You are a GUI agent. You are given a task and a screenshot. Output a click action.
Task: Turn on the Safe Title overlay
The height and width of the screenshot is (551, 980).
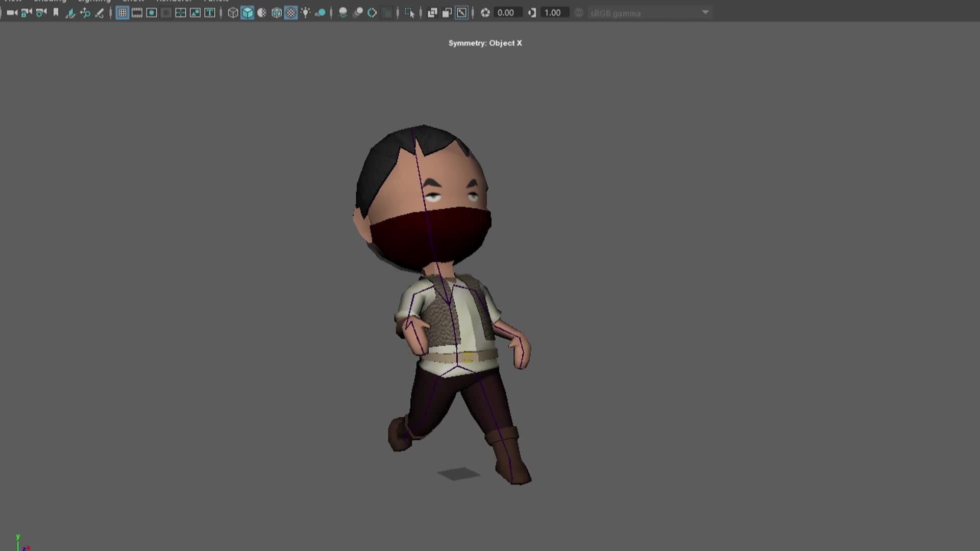[210, 13]
